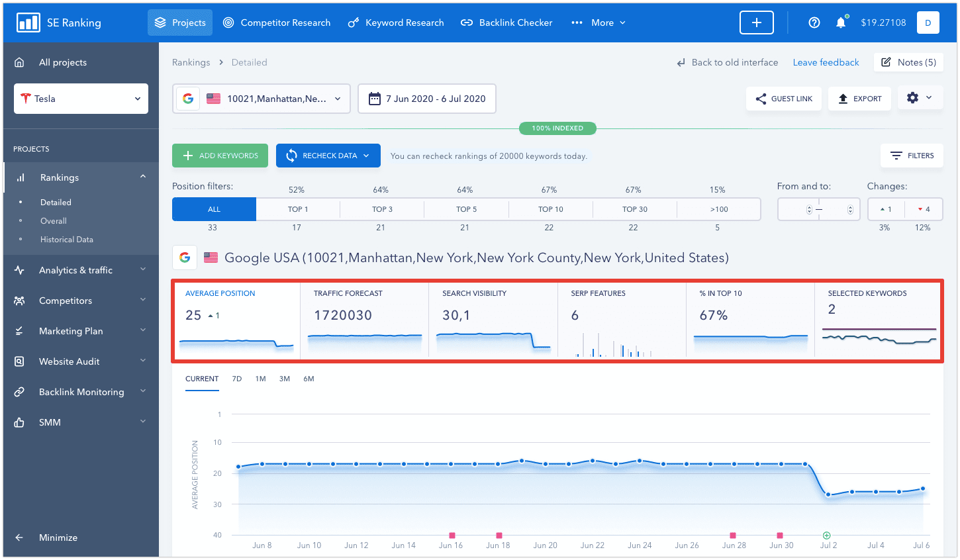960x560 pixels.
Task: Select the ALL position filter
Action: pos(214,209)
